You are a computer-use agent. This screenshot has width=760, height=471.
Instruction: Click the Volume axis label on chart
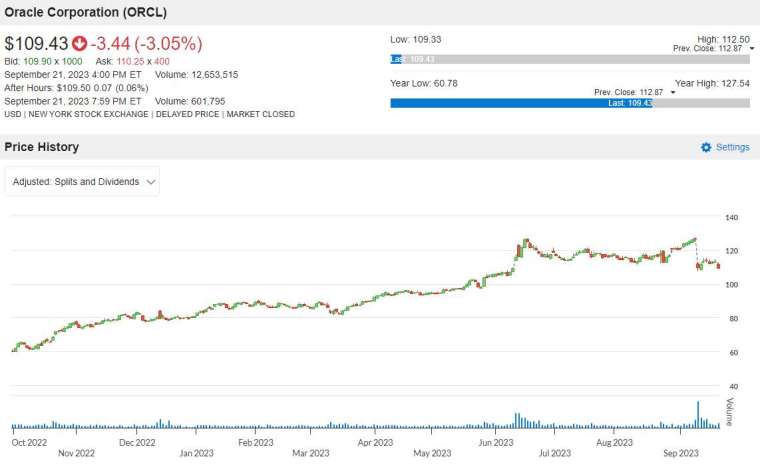730,412
